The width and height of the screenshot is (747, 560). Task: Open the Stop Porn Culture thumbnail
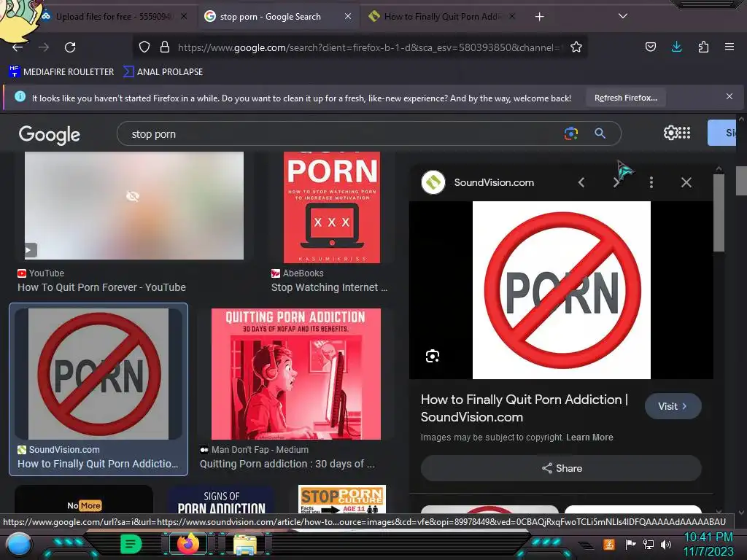341,499
